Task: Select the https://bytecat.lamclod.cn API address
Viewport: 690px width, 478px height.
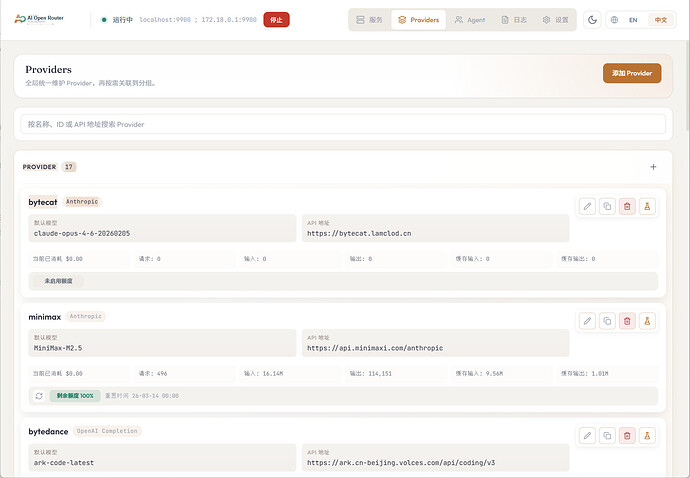Action: (359, 233)
